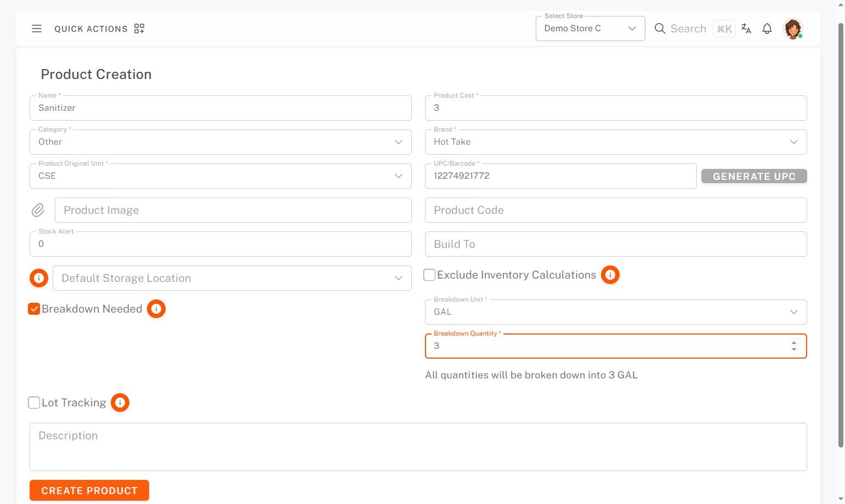
Task: Expand the Category dropdown
Action: coord(220,142)
